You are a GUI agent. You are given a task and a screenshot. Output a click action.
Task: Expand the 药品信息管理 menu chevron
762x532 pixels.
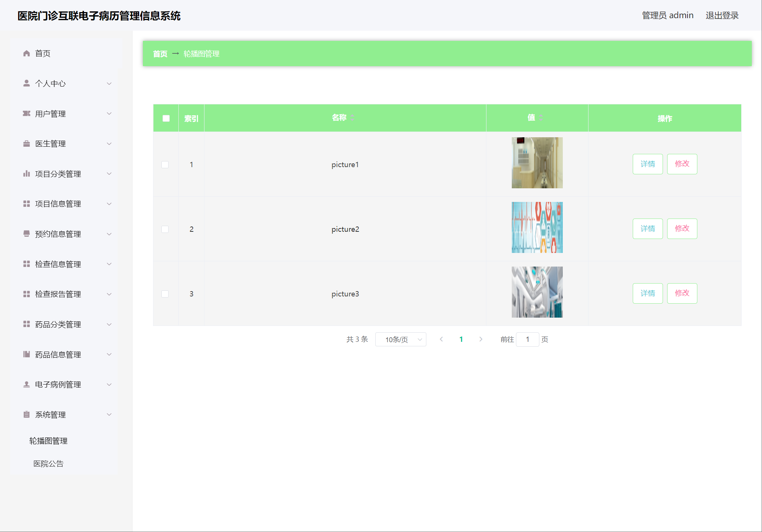pos(109,354)
